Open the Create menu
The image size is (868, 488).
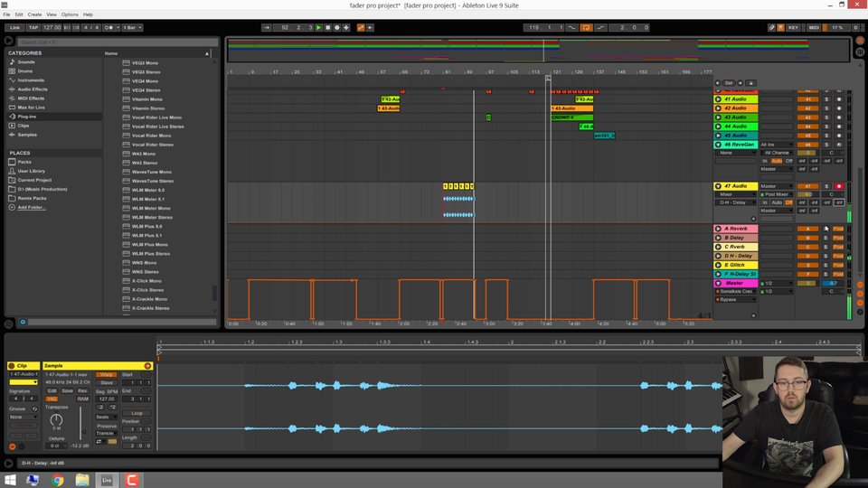(34, 14)
